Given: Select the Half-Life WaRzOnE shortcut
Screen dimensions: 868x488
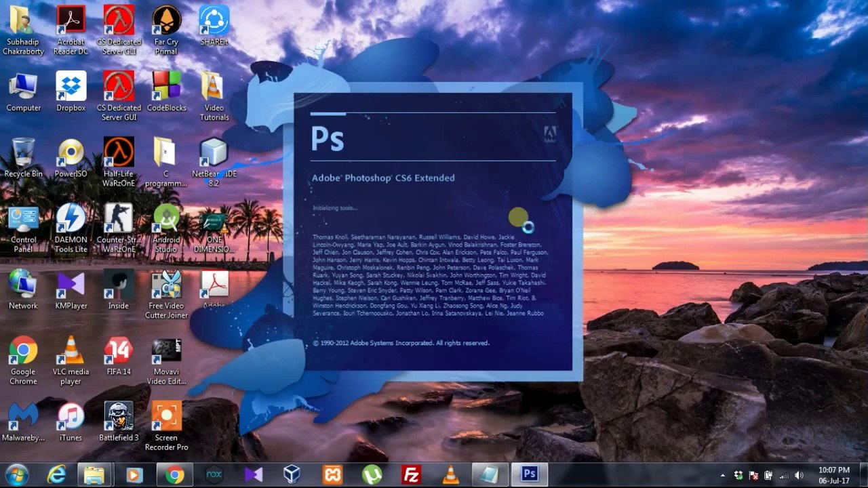Looking at the screenshot, I should click(119, 163).
